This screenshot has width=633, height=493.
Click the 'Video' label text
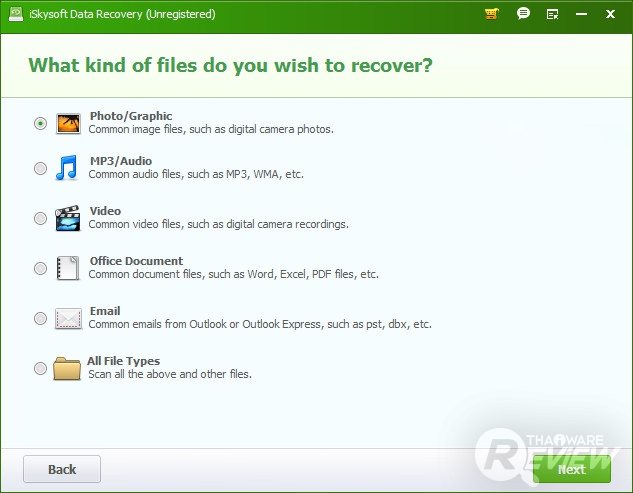tap(105, 211)
